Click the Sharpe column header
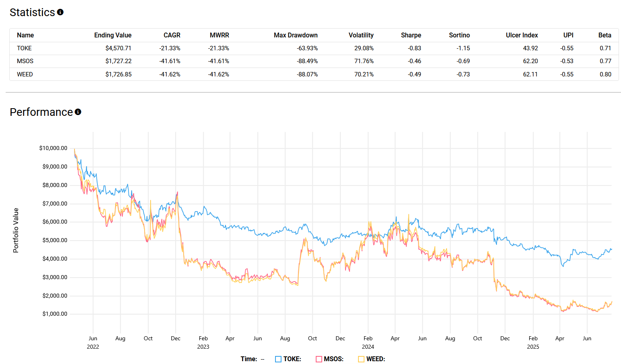Screen dimensions: 621x364 tap(411, 35)
